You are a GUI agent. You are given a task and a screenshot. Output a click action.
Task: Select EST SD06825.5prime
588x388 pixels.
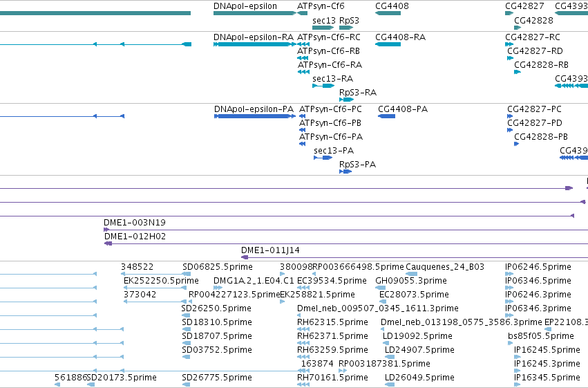click(x=187, y=275)
